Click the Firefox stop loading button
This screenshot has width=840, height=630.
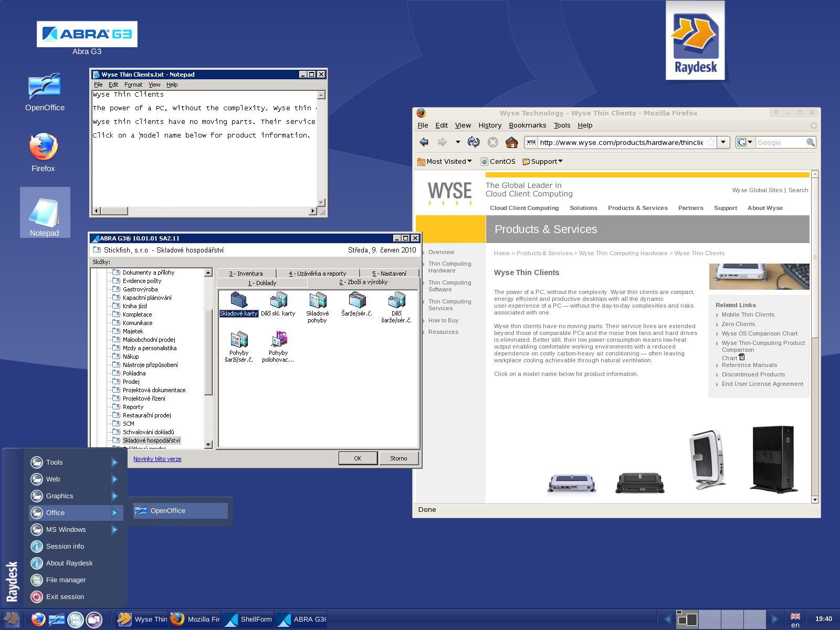[x=492, y=142]
